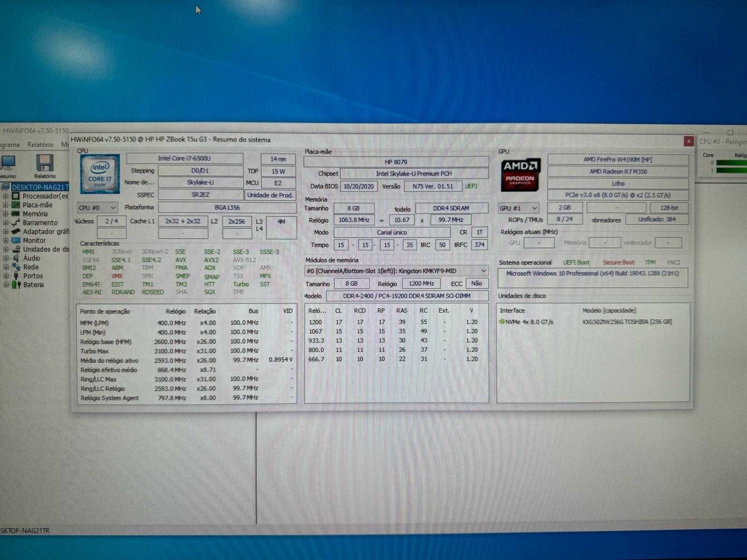Click the Unidade de Prod. field

pos(270,195)
